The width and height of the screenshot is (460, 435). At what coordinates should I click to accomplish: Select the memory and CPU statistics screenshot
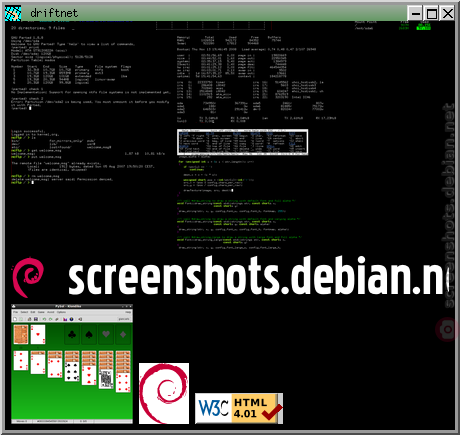[x=257, y=79]
